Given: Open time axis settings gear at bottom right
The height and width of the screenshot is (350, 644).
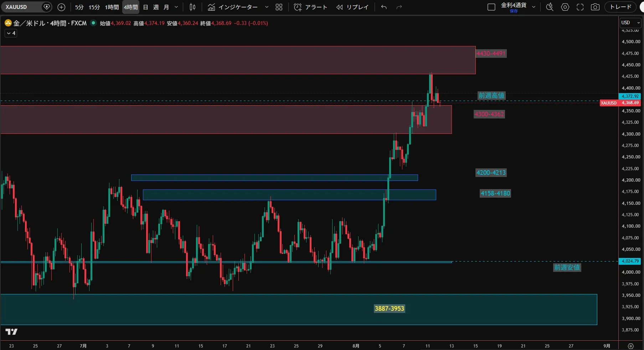Looking at the screenshot, I should (630, 346).
